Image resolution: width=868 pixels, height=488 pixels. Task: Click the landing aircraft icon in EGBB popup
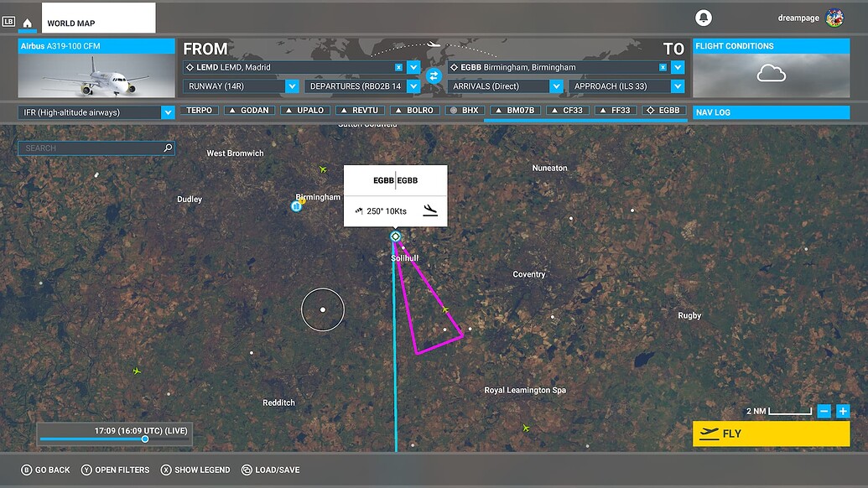[x=430, y=210]
